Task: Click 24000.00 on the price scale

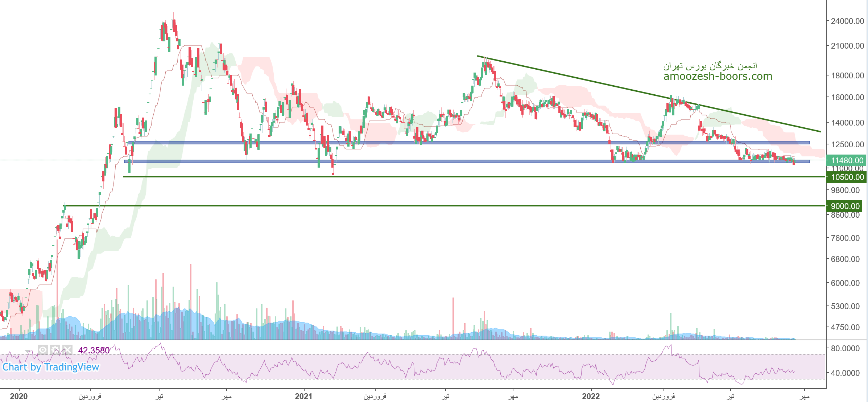Action: tap(847, 21)
